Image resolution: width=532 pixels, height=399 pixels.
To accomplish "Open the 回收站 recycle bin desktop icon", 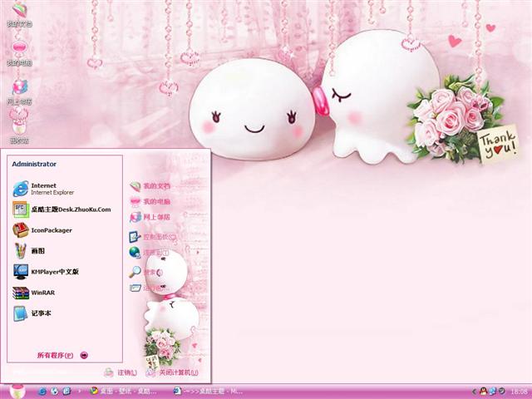I will pos(19,131).
